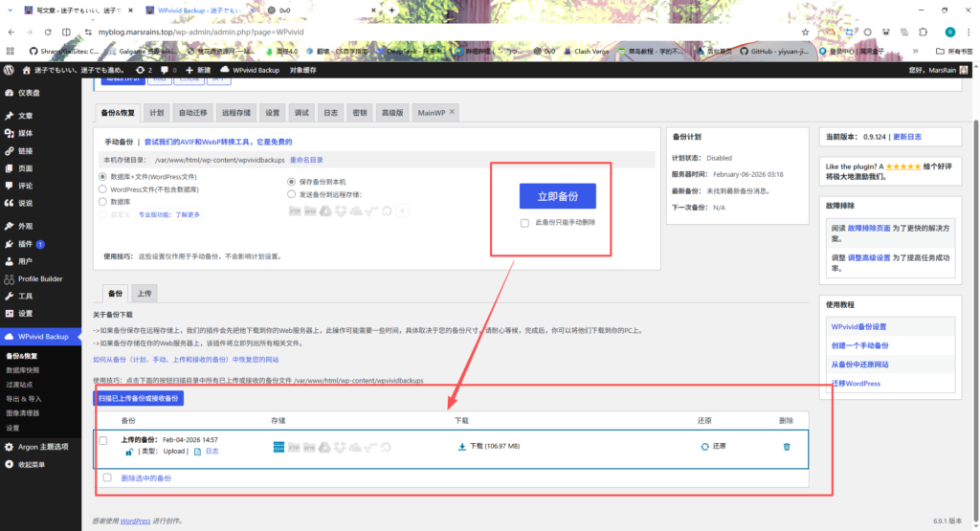Viewport: 980px width, 531px height.
Task: Click the 扫描已上传备份或接收备份 button
Action: 138,398
